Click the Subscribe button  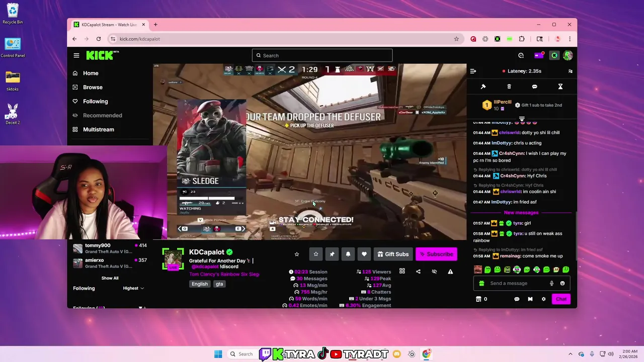[x=436, y=254]
